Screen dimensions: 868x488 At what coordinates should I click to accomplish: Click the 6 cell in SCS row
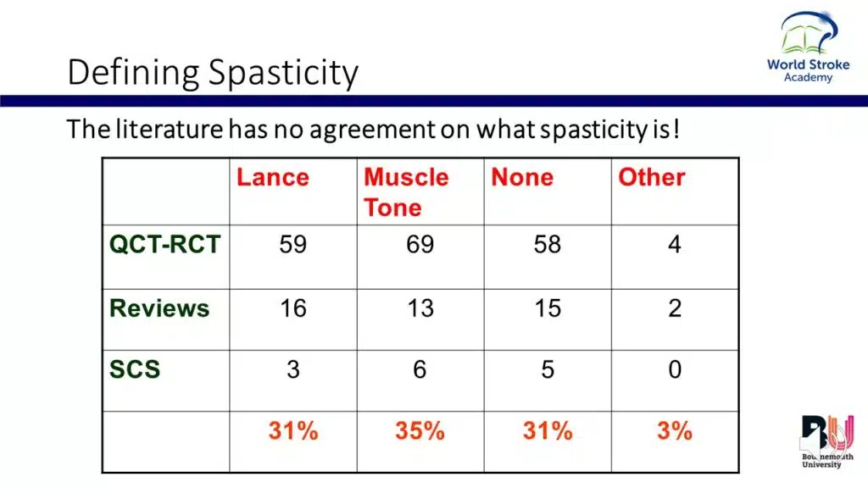click(420, 369)
